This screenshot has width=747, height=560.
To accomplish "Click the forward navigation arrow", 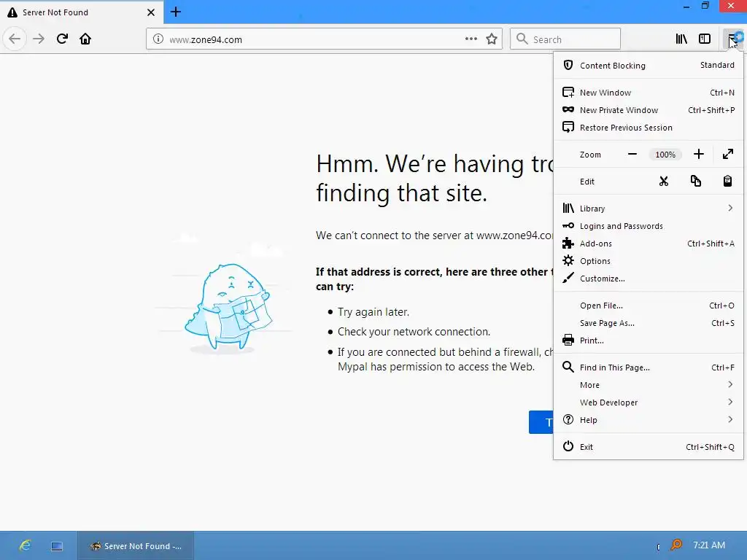I will (39, 39).
